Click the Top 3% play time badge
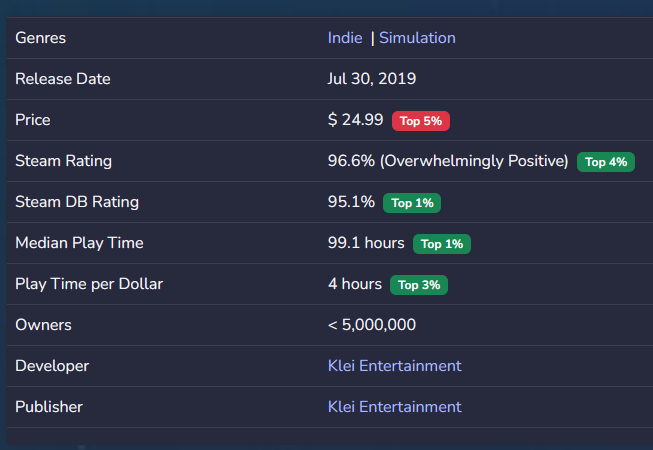The width and height of the screenshot is (653, 450). click(419, 285)
